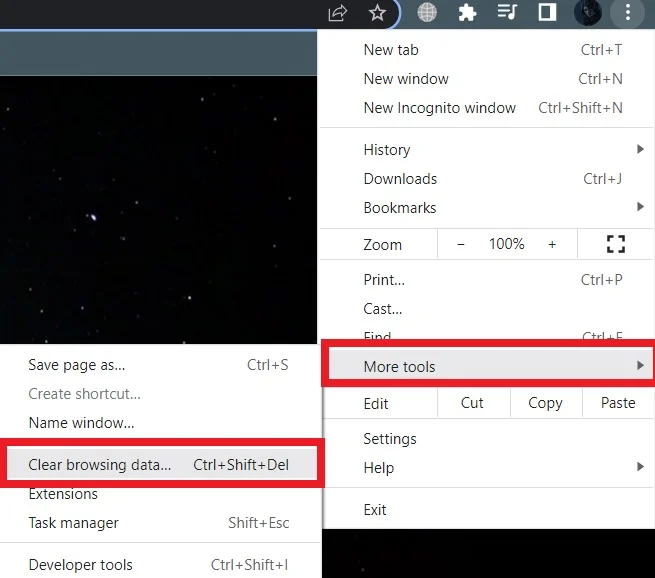This screenshot has width=655, height=578.
Task: Click the Copy button
Action: tap(545, 403)
